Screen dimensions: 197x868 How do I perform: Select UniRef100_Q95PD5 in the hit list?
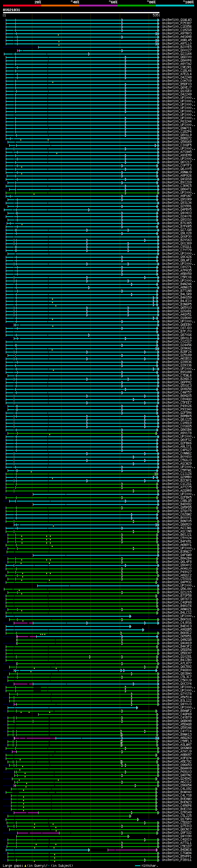pyautogui.click(x=177, y=507)
